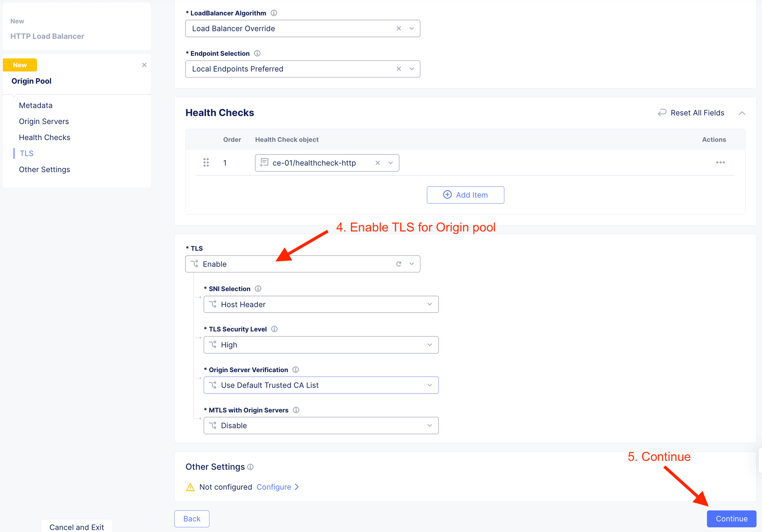762x532 pixels.
Task: Reset the TLS field with refresh icon
Action: 399,264
